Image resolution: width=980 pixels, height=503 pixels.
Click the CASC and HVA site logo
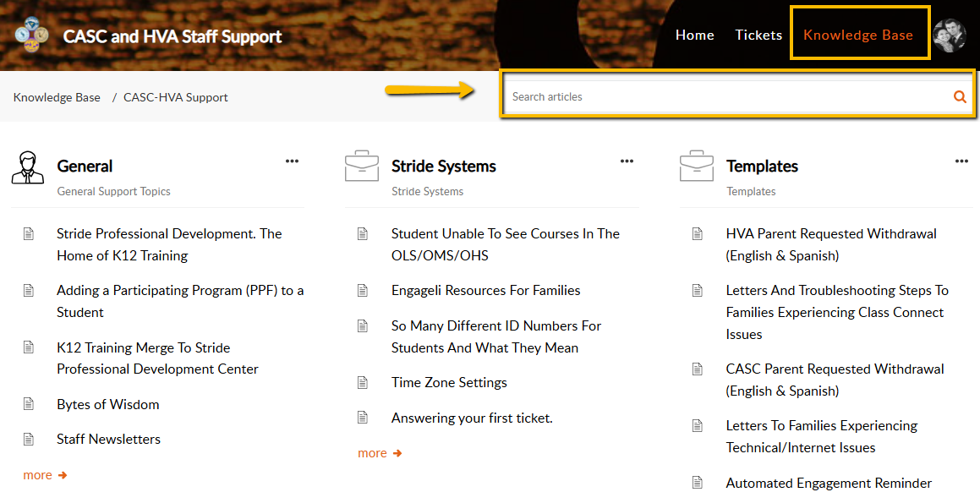coord(32,35)
